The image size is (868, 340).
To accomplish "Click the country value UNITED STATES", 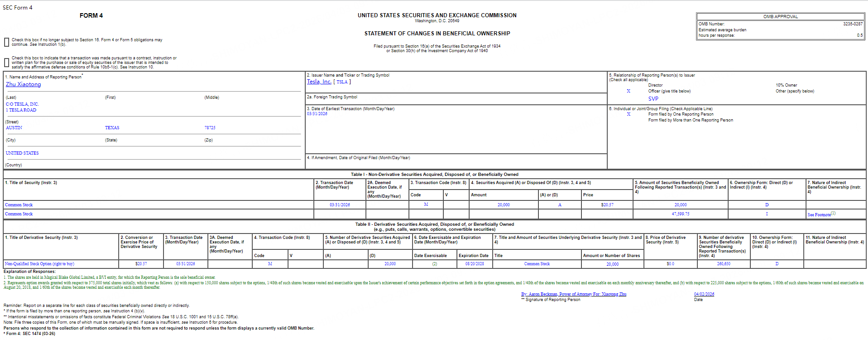I will (x=22, y=153).
